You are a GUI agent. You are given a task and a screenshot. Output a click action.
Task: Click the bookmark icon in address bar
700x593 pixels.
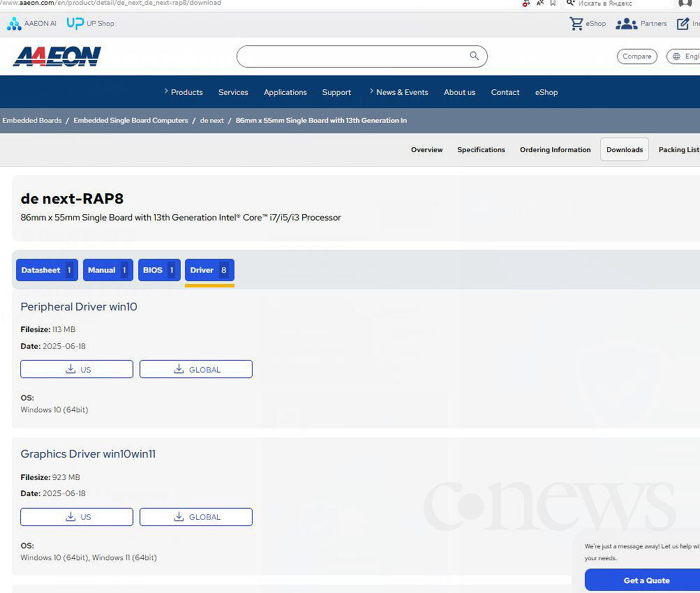553,3
